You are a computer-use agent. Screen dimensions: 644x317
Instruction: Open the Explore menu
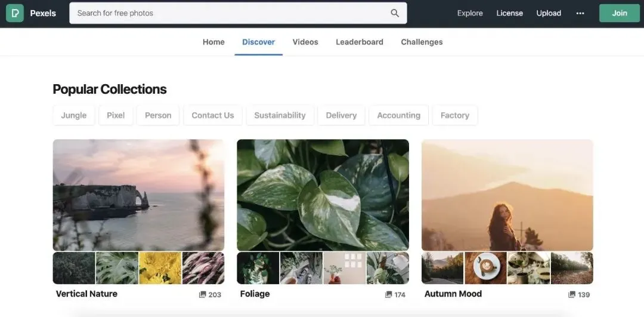(x=470, y=13)
